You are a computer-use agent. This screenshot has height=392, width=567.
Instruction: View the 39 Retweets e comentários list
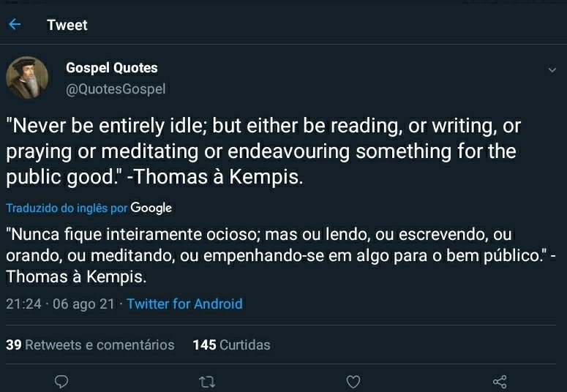pos(90,344)
